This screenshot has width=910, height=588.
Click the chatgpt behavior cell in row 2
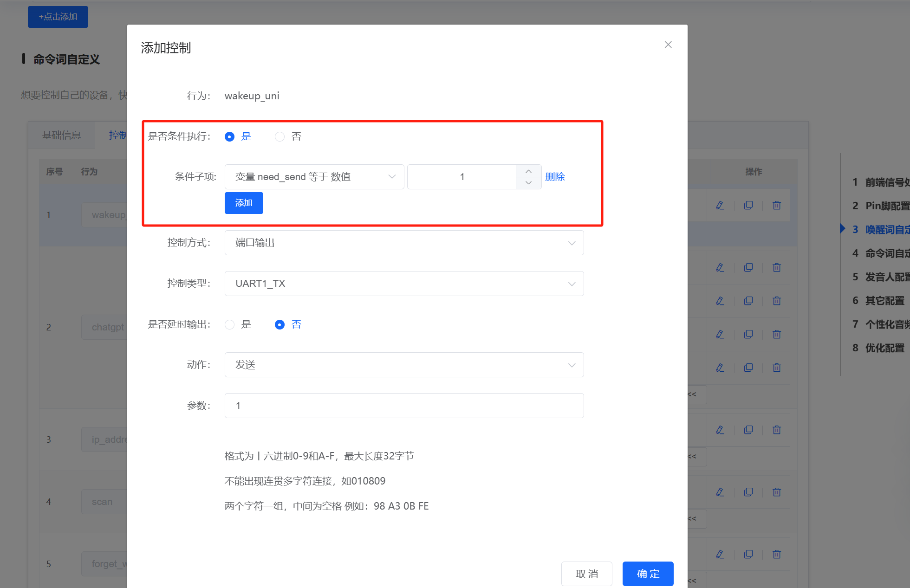click(105, 327)
